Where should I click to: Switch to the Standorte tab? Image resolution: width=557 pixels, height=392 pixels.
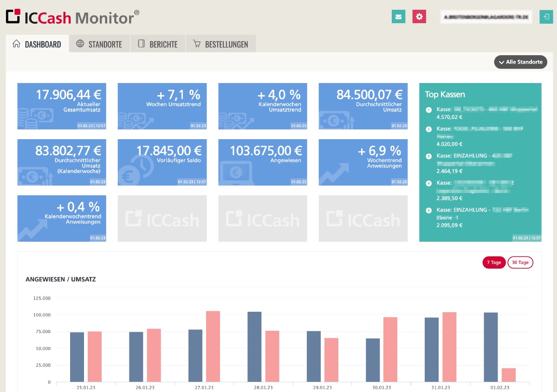pos(99,44)
